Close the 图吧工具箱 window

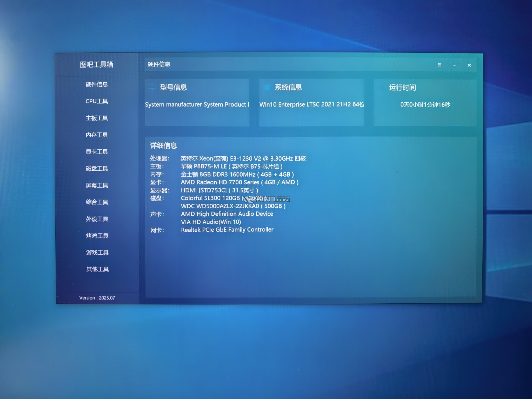469,65
